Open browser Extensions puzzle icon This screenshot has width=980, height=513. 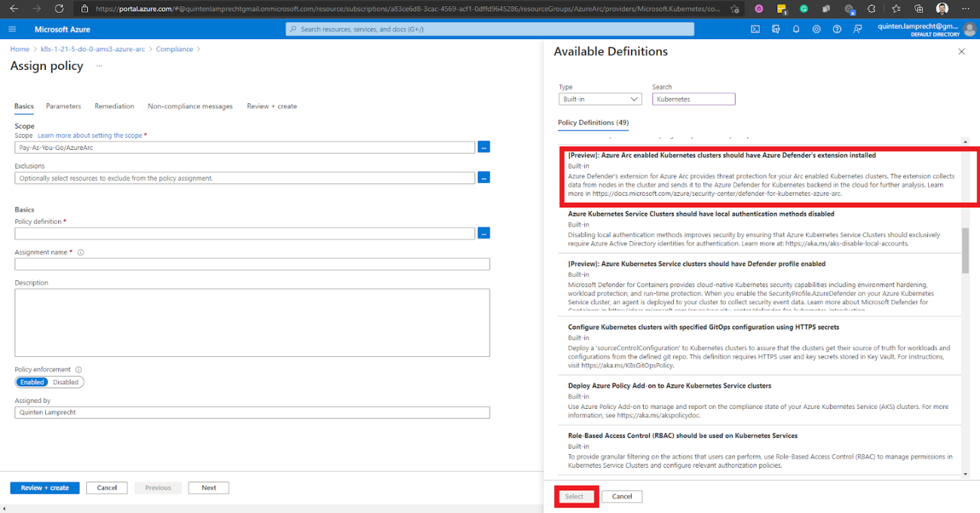pos(871,9)
